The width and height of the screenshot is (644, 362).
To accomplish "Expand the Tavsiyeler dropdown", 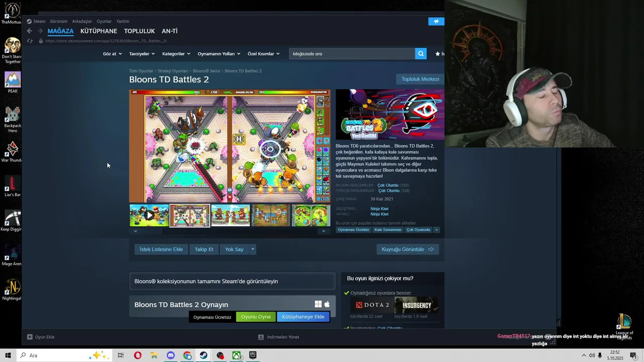I will click(141, 54).
